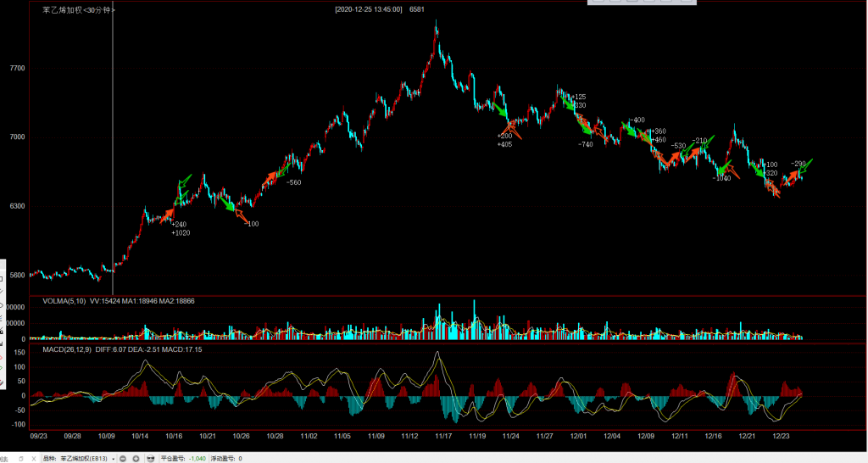Click the MACD(26,12,9) indicator label

(x=67, y=349)
